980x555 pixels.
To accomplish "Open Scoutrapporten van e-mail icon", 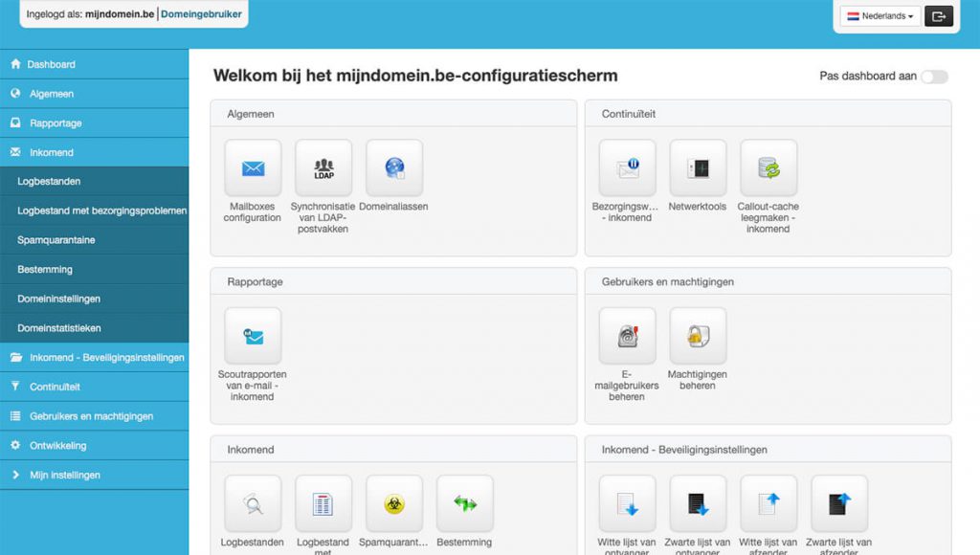I will point(253,336).
